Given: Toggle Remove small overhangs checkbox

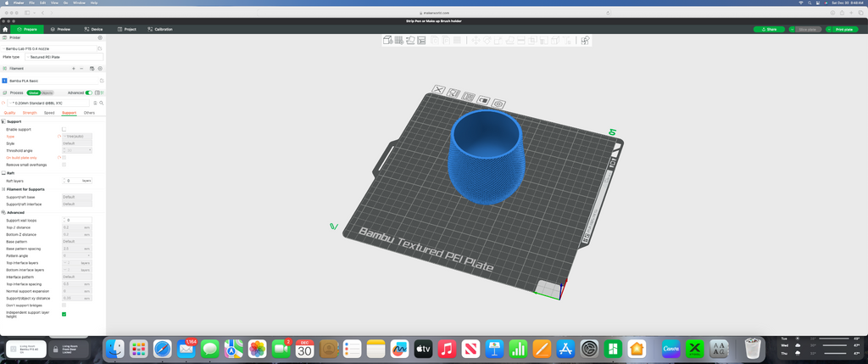Looking at the screenshot, I should (64, 165).
